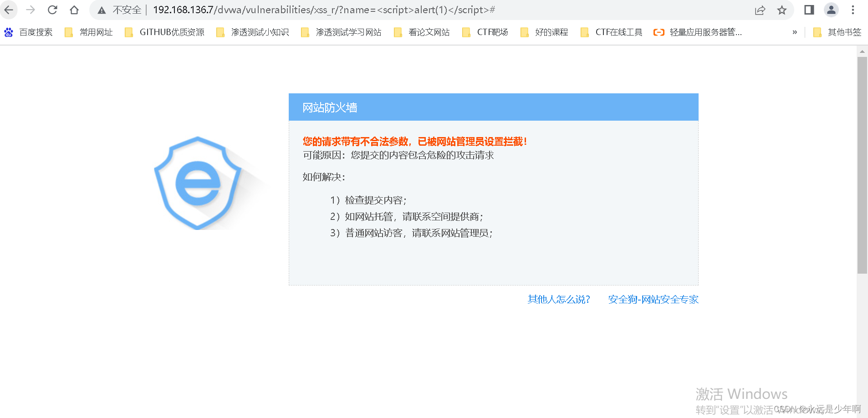
Task: Open the Chrome three-dot menu
Action: [x=853, y=10]
